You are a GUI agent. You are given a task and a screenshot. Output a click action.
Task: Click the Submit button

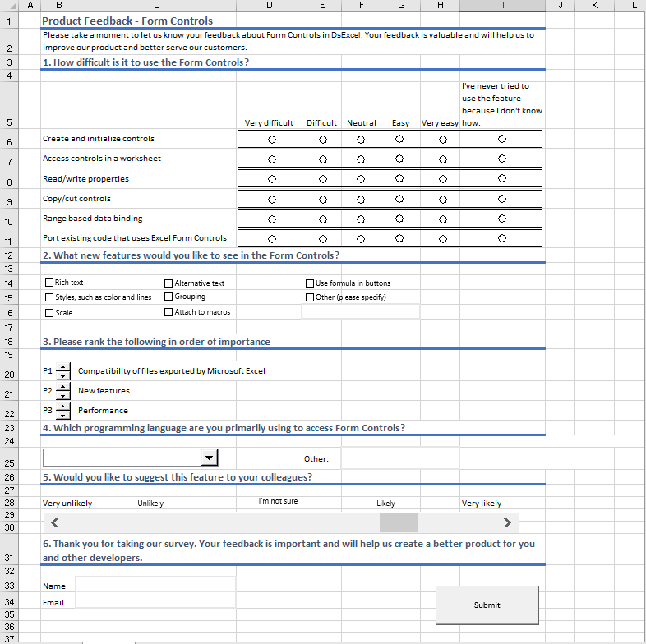coord(487,605)
